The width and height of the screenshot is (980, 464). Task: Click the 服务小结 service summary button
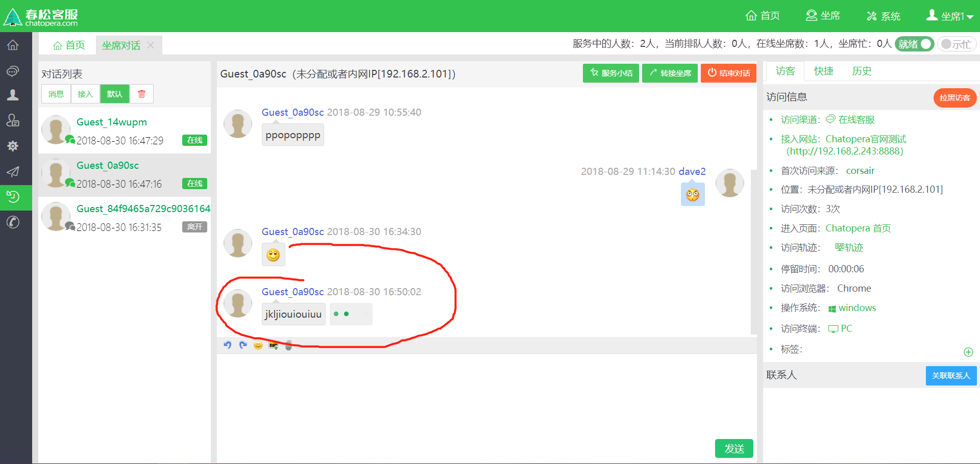(x=611, y=73)
